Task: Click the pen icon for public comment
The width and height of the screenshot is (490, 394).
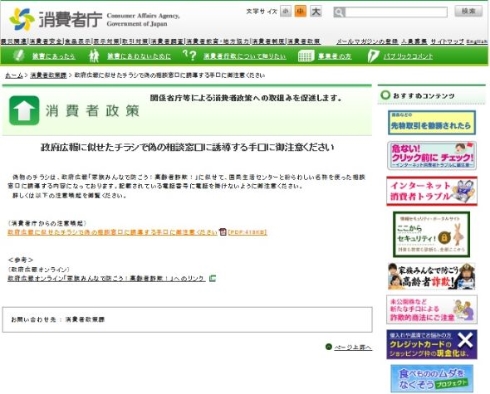Action: pyautogui.click(x=373, y=56)
